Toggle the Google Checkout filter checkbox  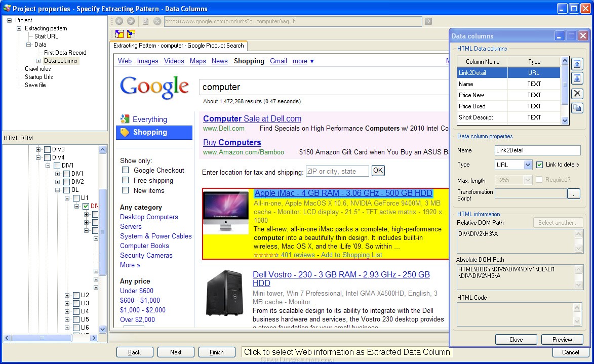[x=126, y=170]
